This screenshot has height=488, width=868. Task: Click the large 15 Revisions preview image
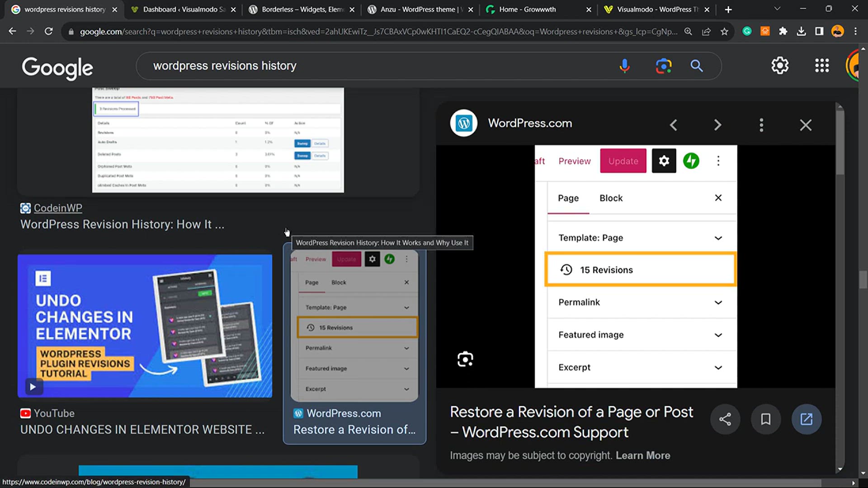pos(636,267)
